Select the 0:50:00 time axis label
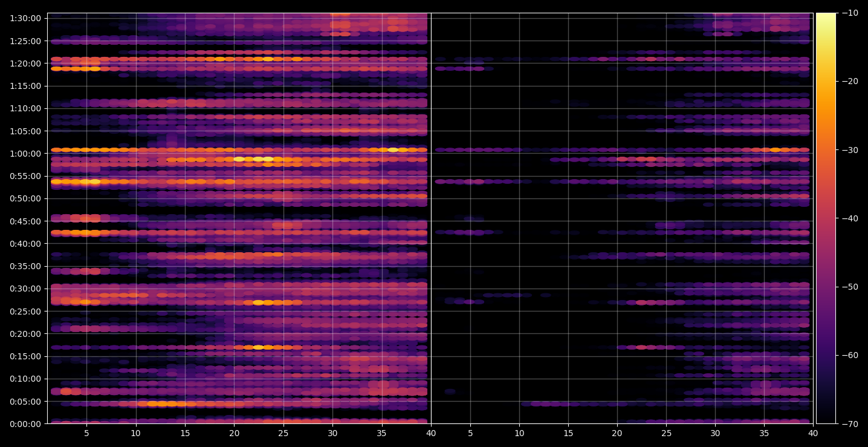Image resolution: width=868 pixels, height=447 pixels. tap(25, 198)
